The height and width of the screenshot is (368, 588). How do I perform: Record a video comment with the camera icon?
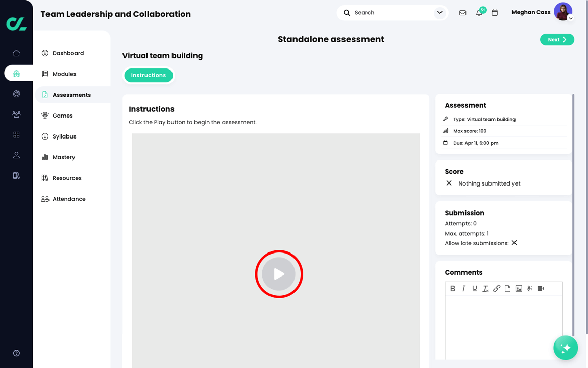point(541,288)
